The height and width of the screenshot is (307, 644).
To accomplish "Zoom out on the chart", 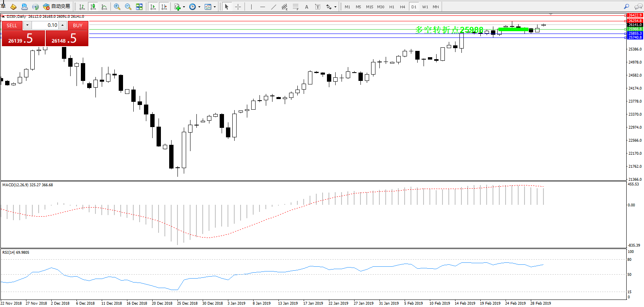I will [128, 7].
